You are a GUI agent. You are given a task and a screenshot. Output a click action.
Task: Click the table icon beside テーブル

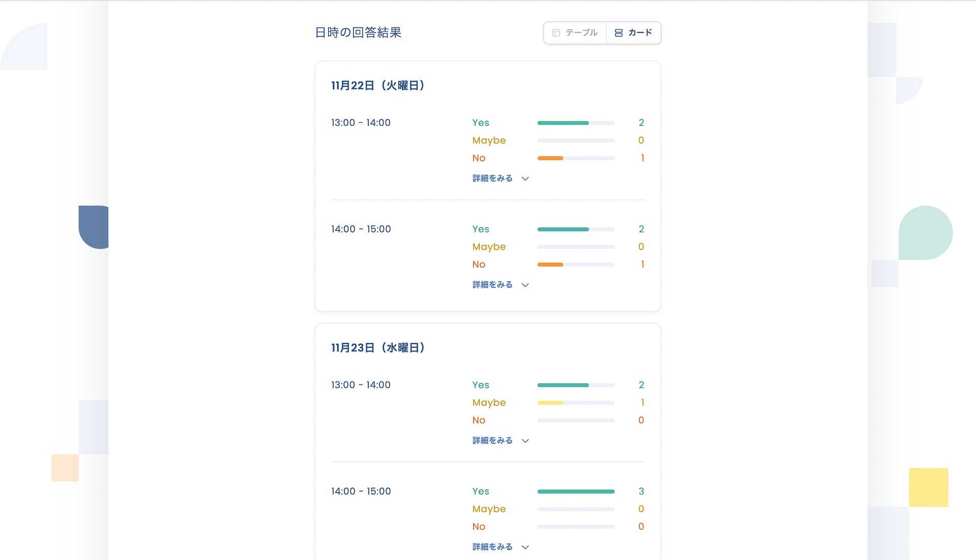tap(556, 33)
